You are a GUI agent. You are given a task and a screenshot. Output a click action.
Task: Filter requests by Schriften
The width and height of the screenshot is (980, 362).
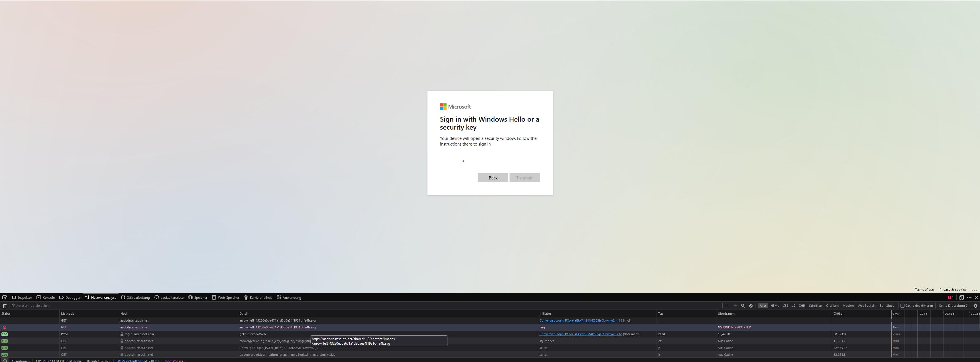click(x=815, y=306)
